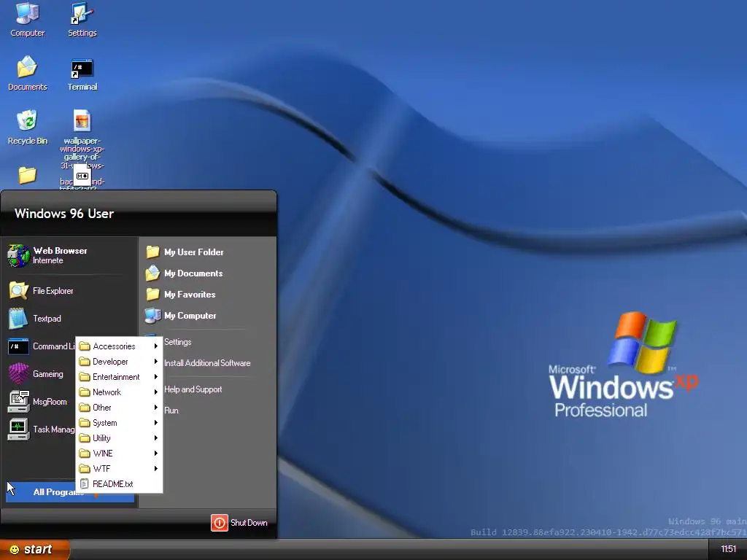The height and width of the screenshot is (560, 747).
Task: Click the Internete subtitle under Web Browser
Action: click(47, 260)
